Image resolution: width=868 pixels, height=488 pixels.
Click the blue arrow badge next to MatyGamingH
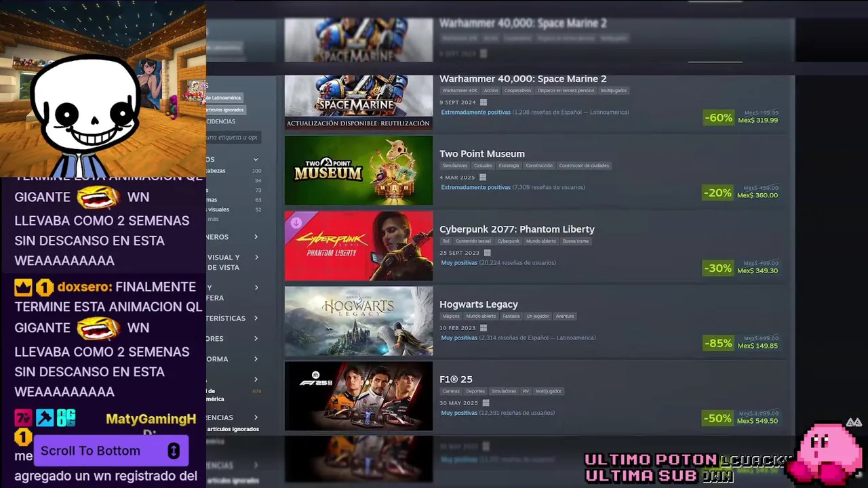pyautogui.click(x=45, y=418)
